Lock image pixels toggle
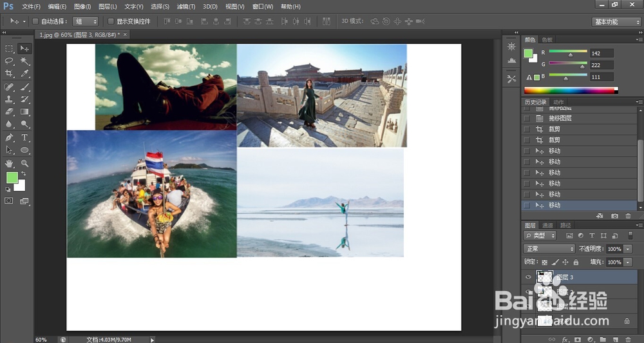Screen dimensions: 644x343 555,262
